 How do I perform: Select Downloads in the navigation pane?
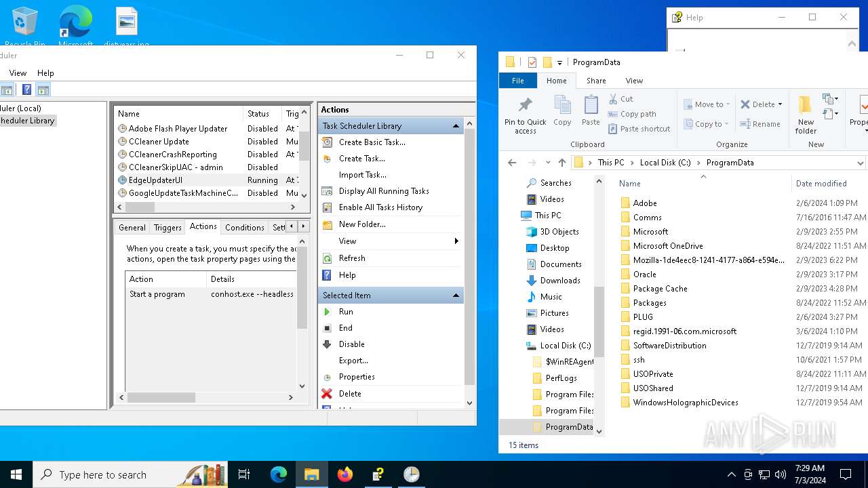point(560,281)
